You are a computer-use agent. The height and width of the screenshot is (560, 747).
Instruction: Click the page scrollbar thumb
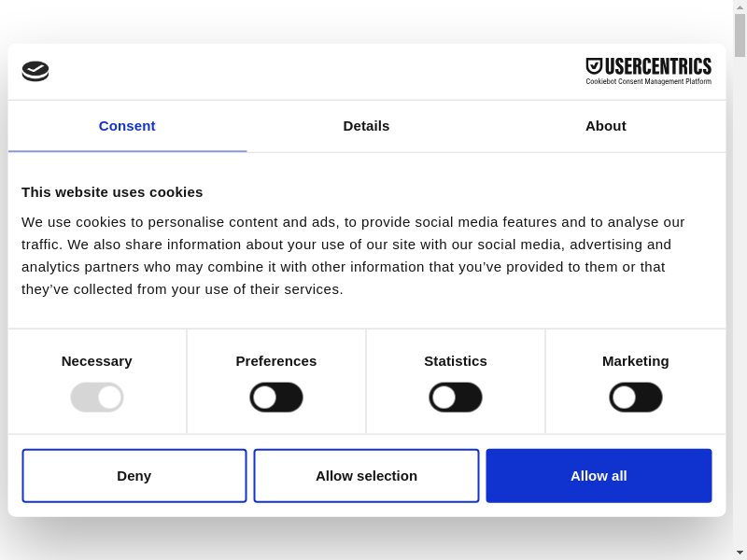[740, 35]
